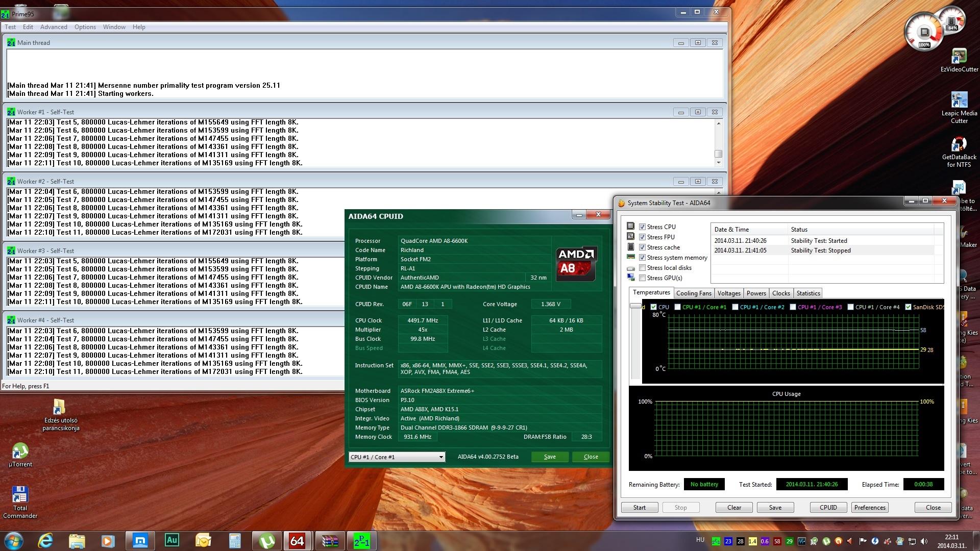Enable Stress local disks checkbox
Image resolution: width=980 pixels, height=551 pixels.
point(643,268)
